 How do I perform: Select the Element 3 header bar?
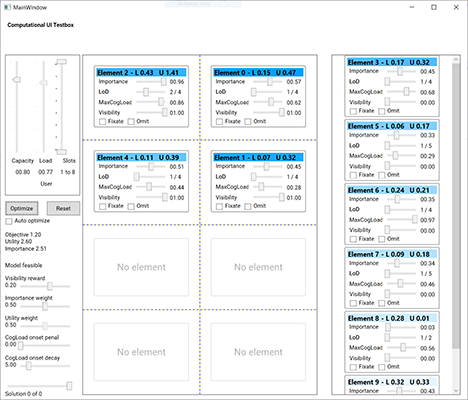[x=392, y=62]
